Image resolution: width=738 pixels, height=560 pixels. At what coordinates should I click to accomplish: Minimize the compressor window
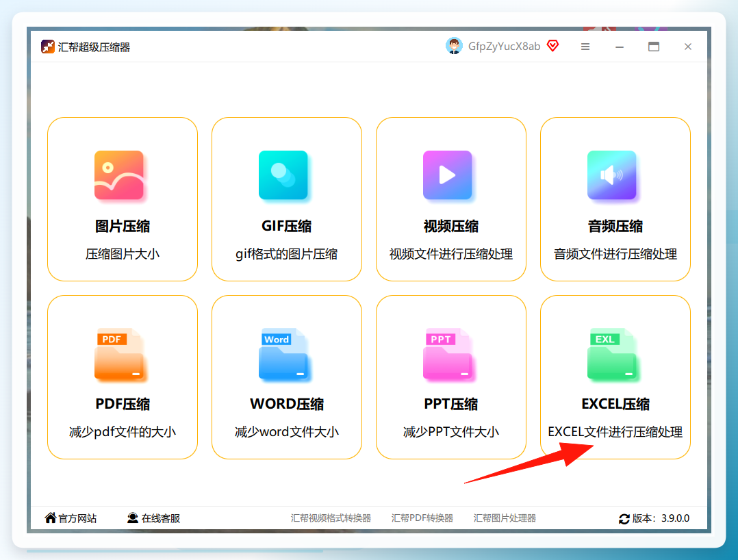[x=620, y=47]
